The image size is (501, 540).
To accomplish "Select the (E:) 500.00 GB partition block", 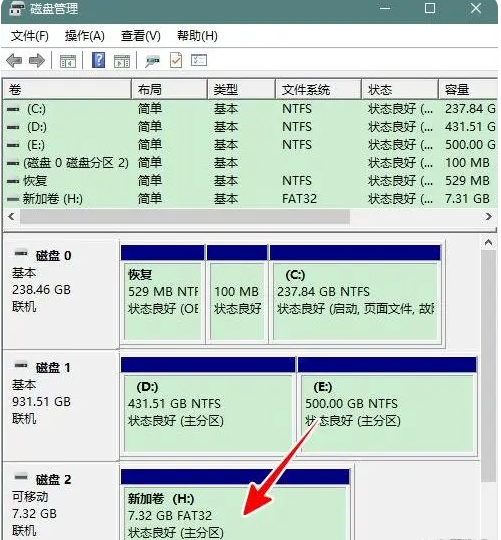I will (x=387, y=405).
